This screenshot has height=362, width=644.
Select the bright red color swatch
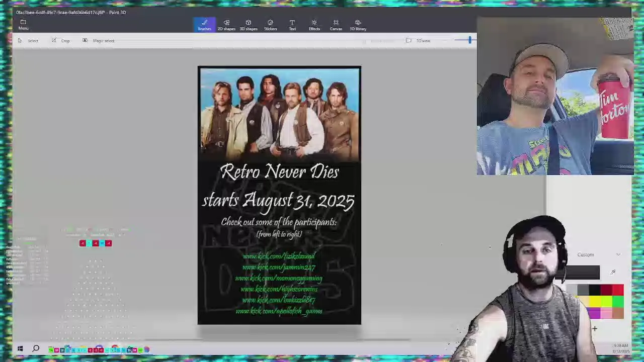(x=618, y=290)
